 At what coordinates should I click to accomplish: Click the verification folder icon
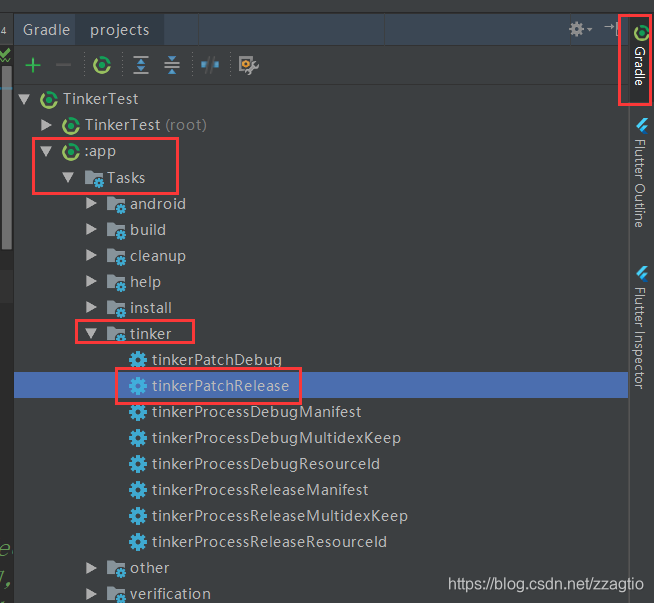pos(116,594)
